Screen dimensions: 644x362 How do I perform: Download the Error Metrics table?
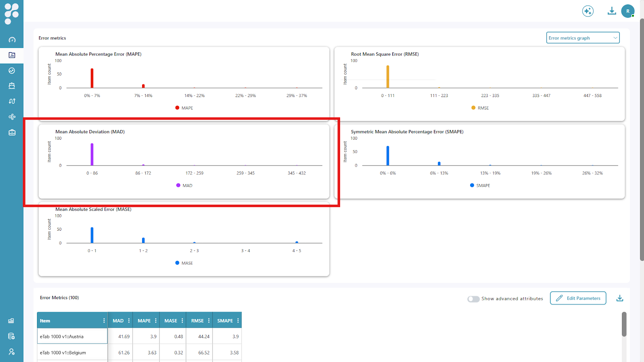(x=620, y=298)
